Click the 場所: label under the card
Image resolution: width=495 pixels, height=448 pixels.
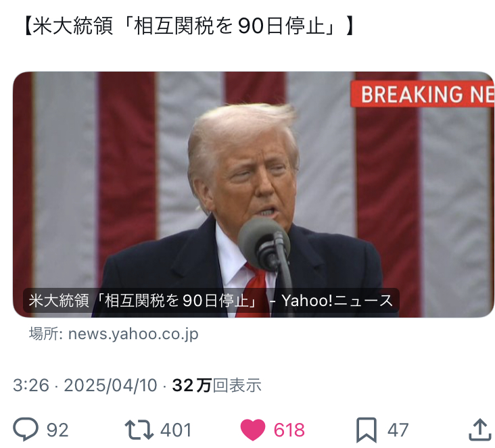(46, 334)
